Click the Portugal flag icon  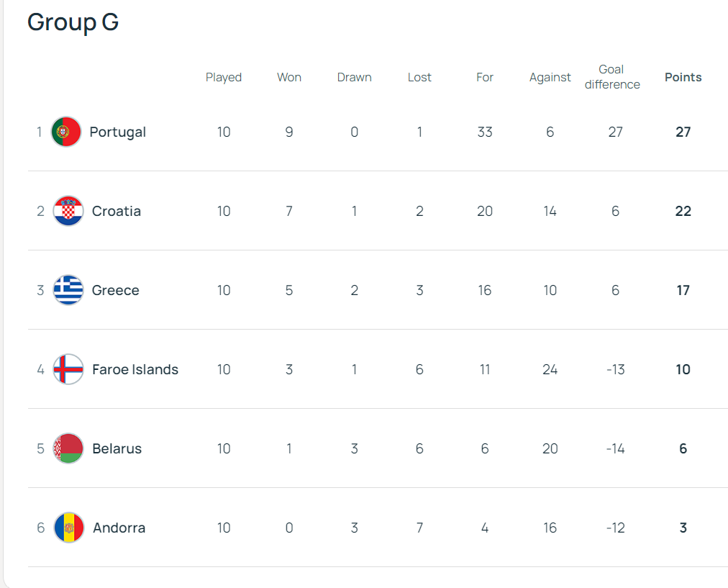click(66, 132)
